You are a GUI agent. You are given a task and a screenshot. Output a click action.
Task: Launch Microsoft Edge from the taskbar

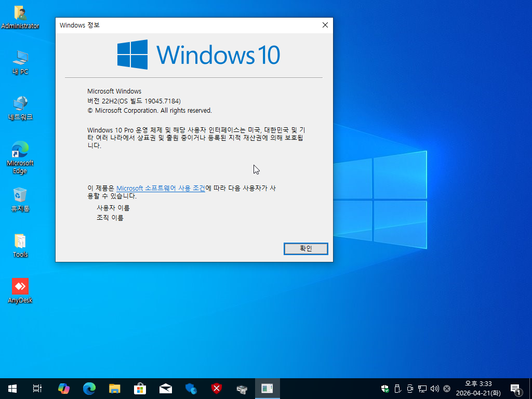tap(89, 389)
